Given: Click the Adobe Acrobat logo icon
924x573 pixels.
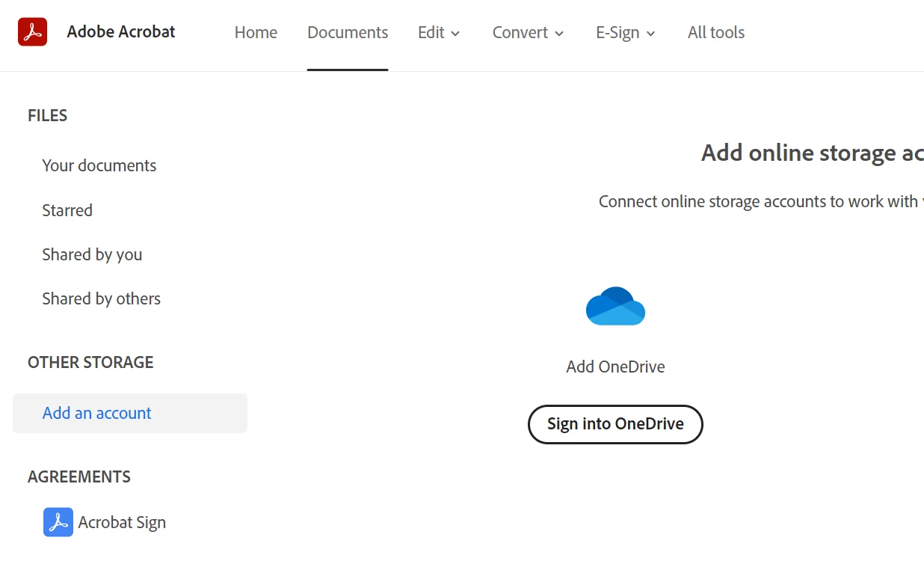Looking at the screenshot, I should point(33,32).
